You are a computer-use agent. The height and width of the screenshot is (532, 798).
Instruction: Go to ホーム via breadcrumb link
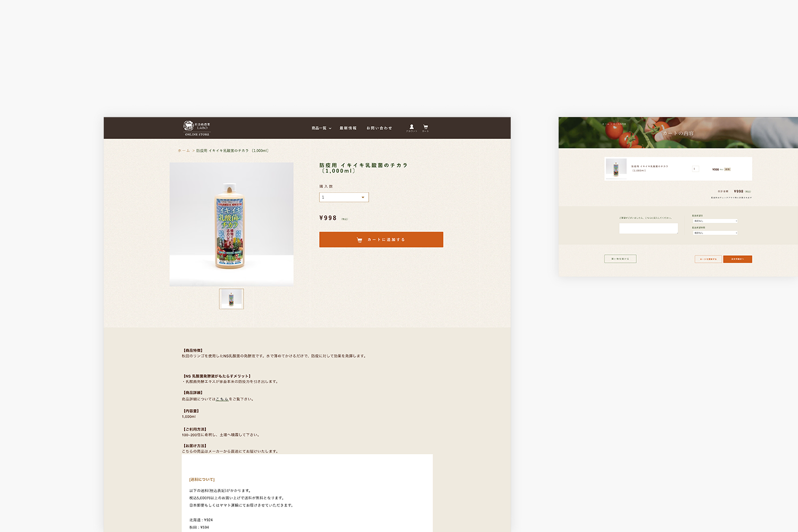pyautogui.click(x=184, y=151)
